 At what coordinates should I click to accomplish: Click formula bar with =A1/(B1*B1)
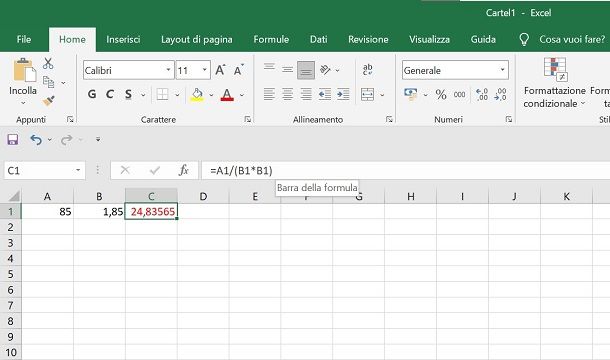(405, 170)
